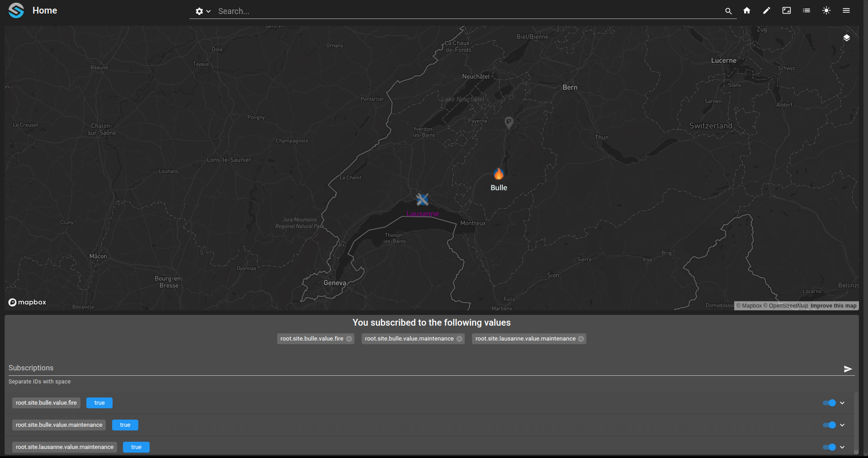Click the pencil edit icon
The height and width of the screenshot is (458, 868).
tap(767, 10)
